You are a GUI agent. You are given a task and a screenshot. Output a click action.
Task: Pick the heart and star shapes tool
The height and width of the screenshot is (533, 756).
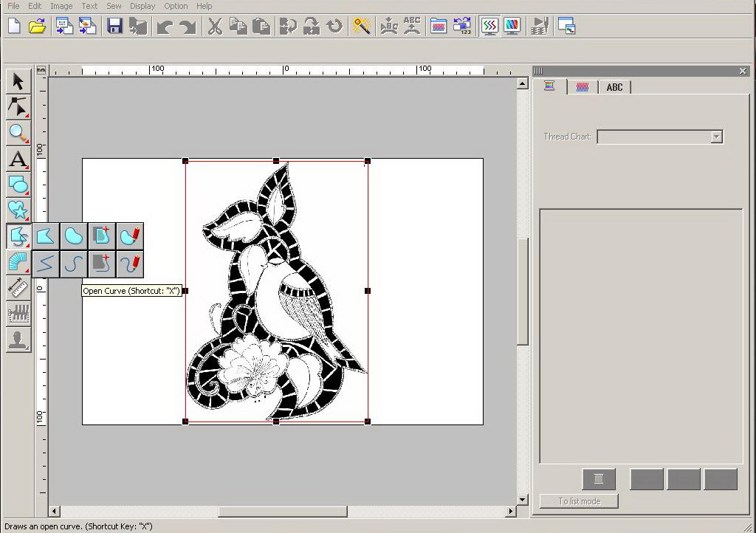[18, 210]
